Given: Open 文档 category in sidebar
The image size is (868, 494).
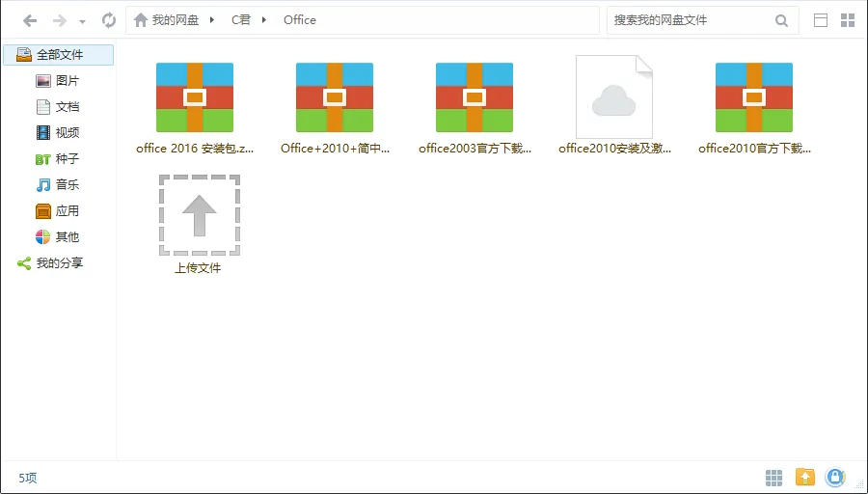Looking at the screenshot, I should pos(59,107).
